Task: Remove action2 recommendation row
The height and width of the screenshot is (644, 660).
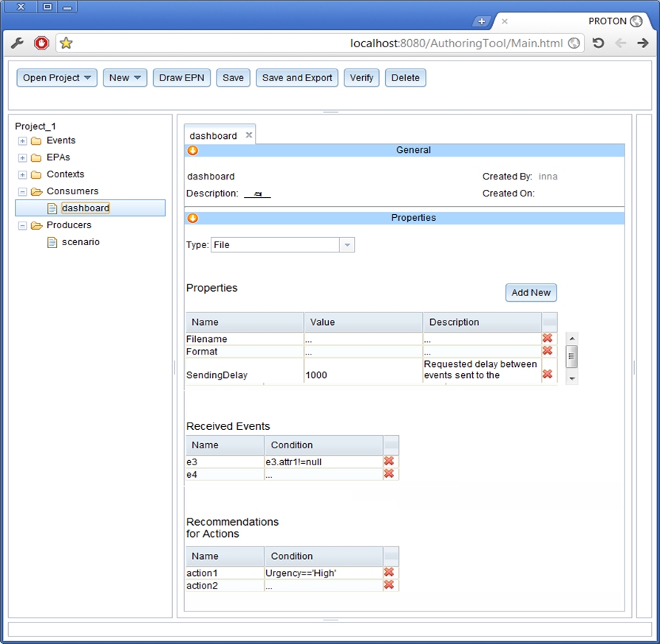Action: coord(389,585)
